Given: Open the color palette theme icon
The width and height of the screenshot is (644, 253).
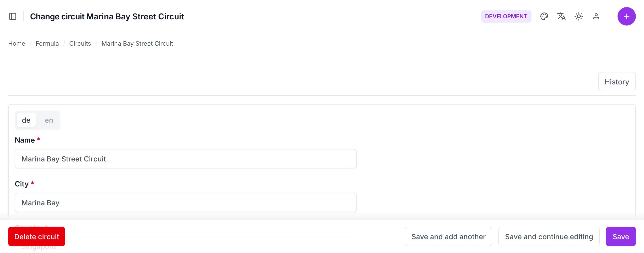Looking at the screenshot, I should pos(544,16).
